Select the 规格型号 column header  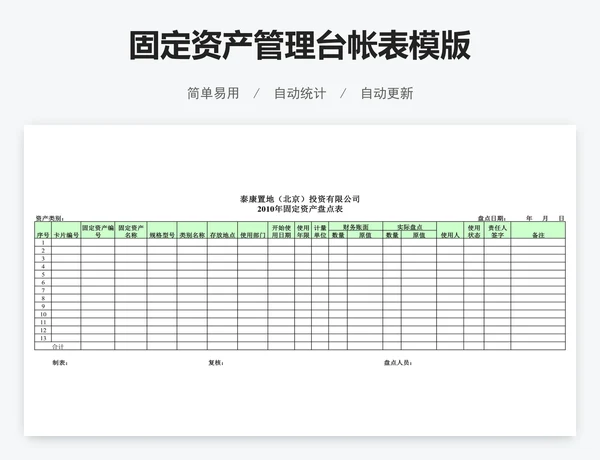tap(162, 230)
